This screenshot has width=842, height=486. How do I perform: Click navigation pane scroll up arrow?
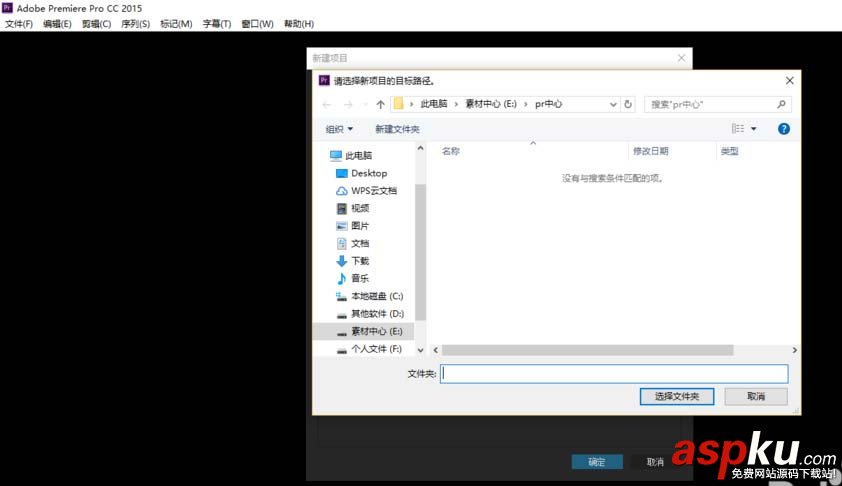coord(420,148)
